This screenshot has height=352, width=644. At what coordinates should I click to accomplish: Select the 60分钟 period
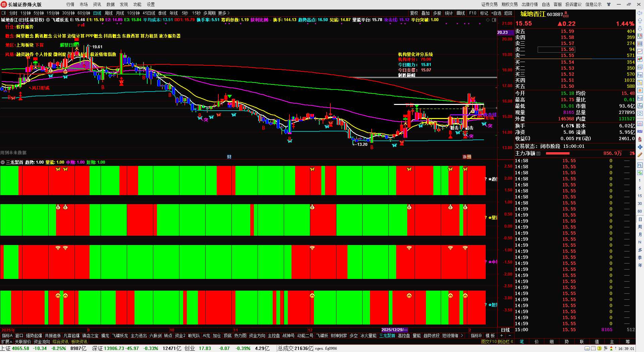pos(84,13)
